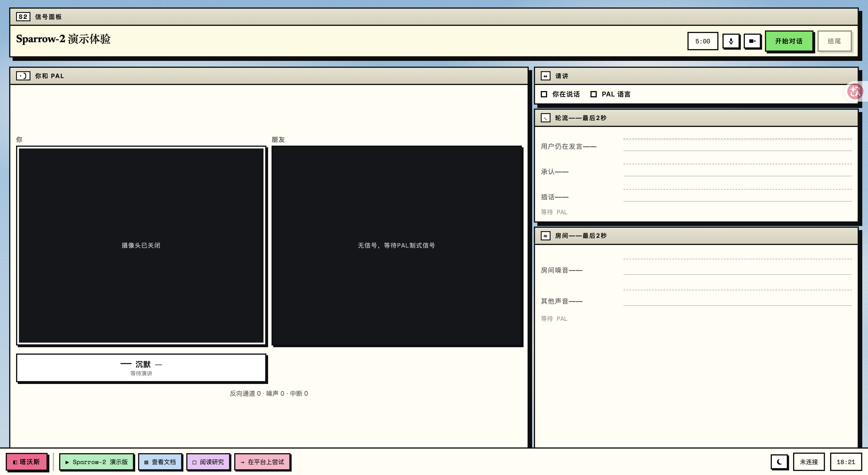The image size is (868, 475).
Task: Click the green 开始对话 button
Action: coord(788,41)
